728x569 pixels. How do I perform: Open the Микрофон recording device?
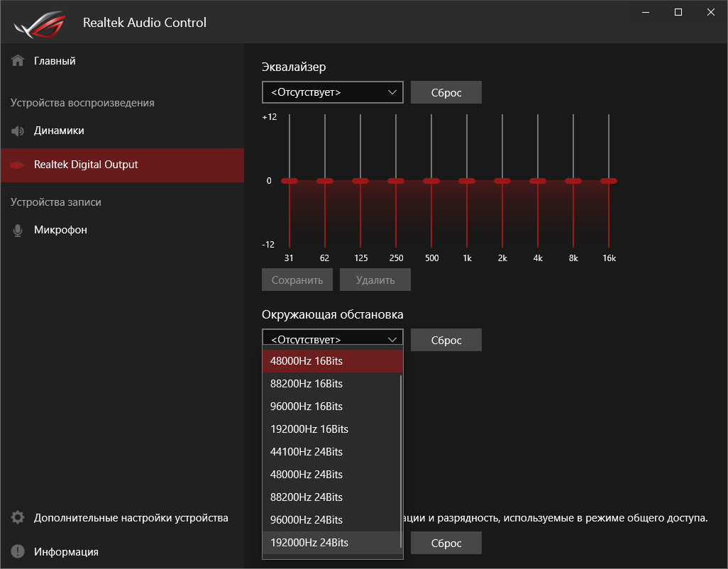(122, 230)
